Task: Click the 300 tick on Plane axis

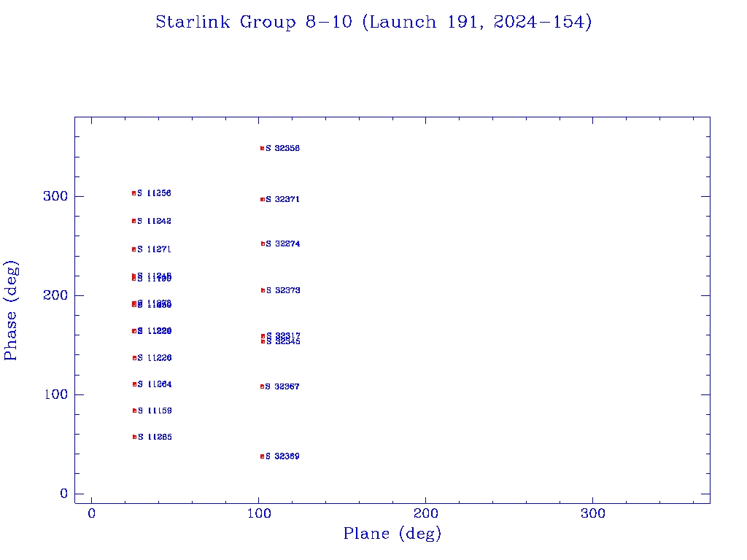Action: click(x=592, y=513)
